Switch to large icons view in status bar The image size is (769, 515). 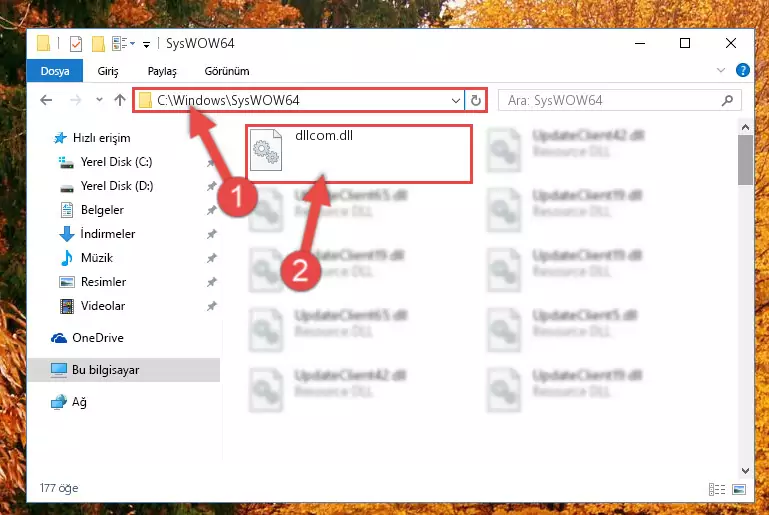(x=739, y=489)
